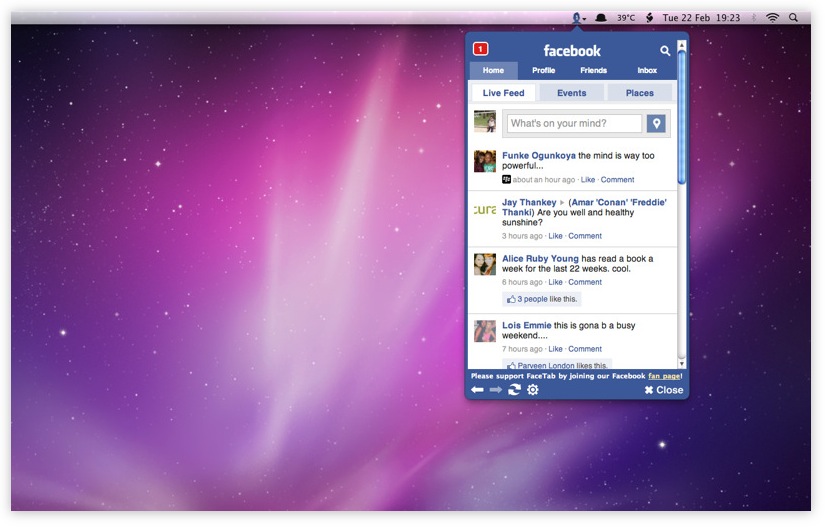The image size is (825, 529).
Task: Comment on Alice Ruby Young's post
Action: 585,282
